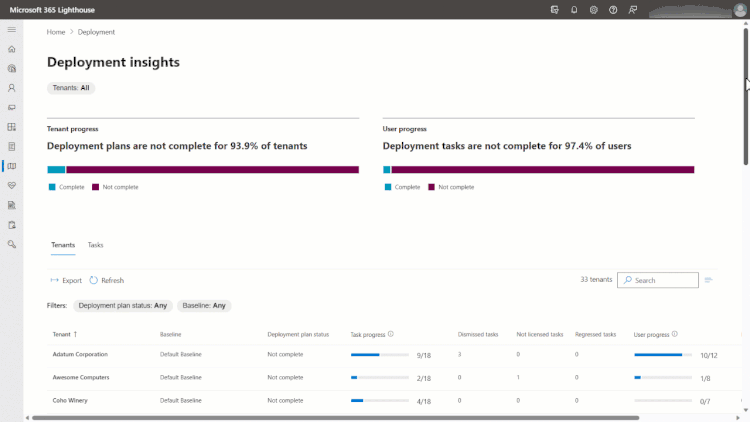Click the Tenant column sort arrow
The width and height of the screenshot is (750, 422).
pyautogui.click(x=75, y=334)
